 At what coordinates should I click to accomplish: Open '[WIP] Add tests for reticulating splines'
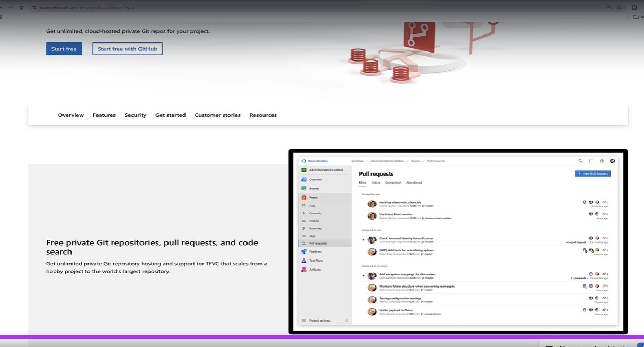(406, 250)
